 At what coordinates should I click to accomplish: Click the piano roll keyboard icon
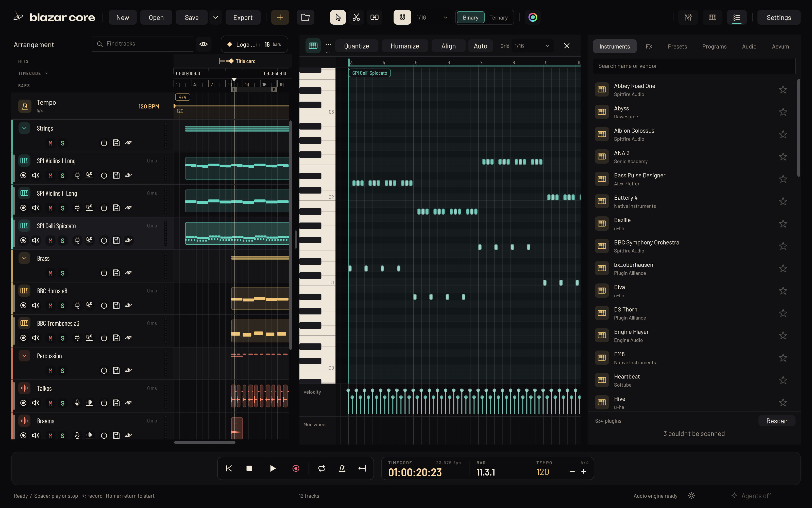pyautogui.click(x=313, y=46)
